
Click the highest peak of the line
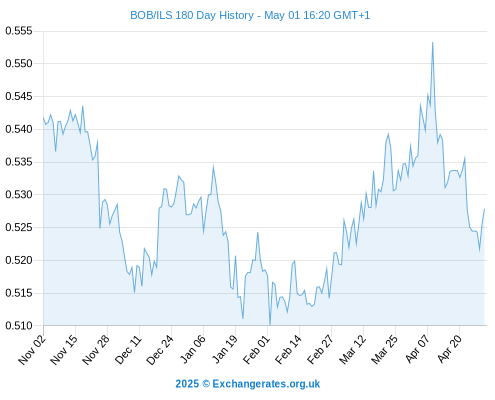coord(432,43)
